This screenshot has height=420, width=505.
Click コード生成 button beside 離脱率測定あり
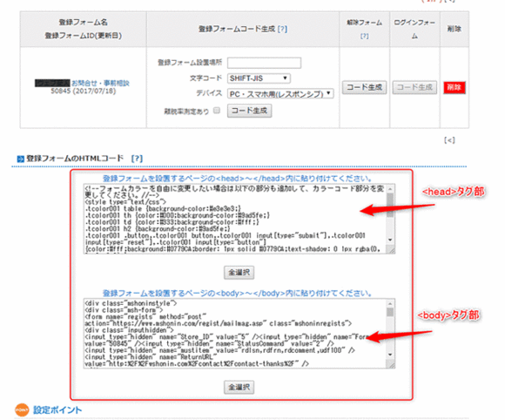point(249,111)
